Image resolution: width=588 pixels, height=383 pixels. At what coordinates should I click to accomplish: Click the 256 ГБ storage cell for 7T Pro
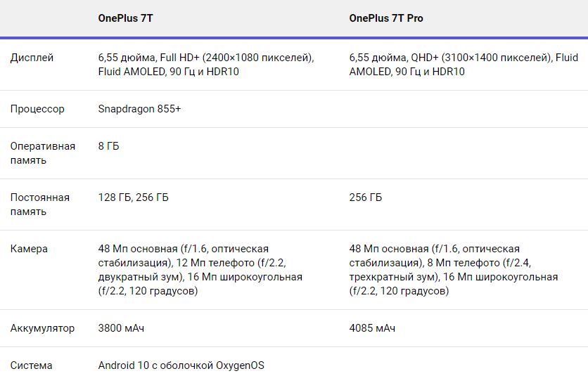click(366, 197)
